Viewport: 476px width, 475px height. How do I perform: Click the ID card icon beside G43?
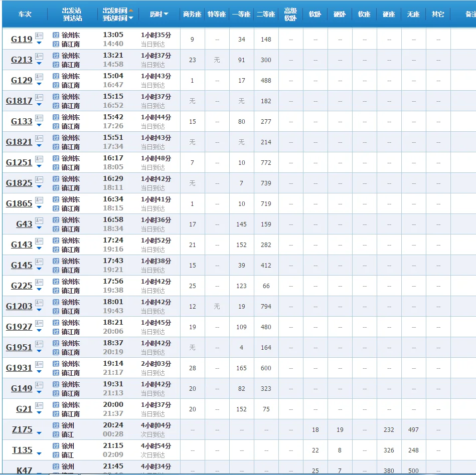tap(39, 220)
